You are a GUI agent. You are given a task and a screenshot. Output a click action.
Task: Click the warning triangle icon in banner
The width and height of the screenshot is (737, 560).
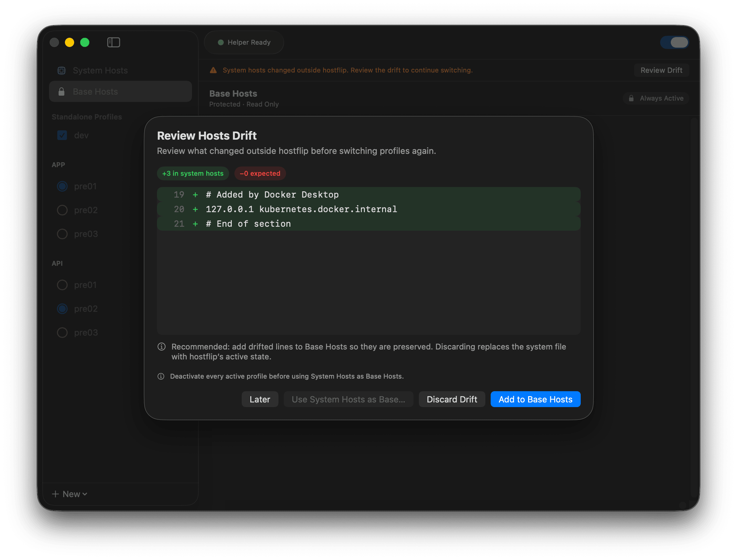coord(213,70)
